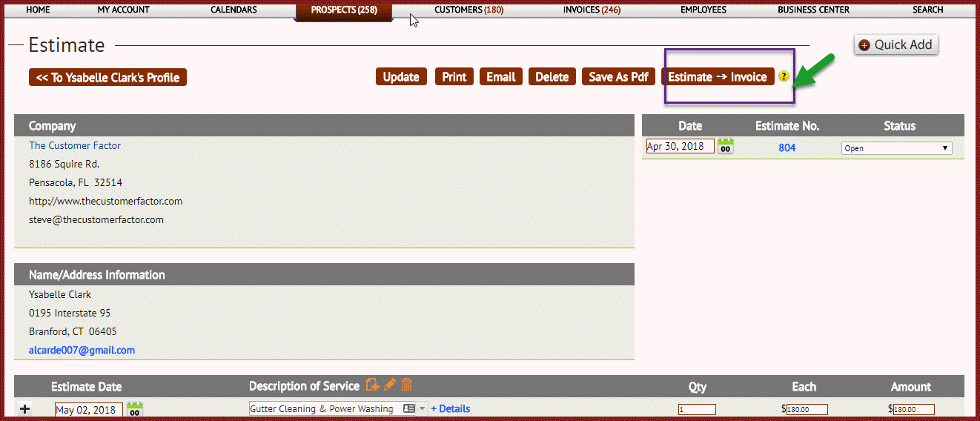
Task: Open BUSINESS CENTER menu
Action: (813, 10)
